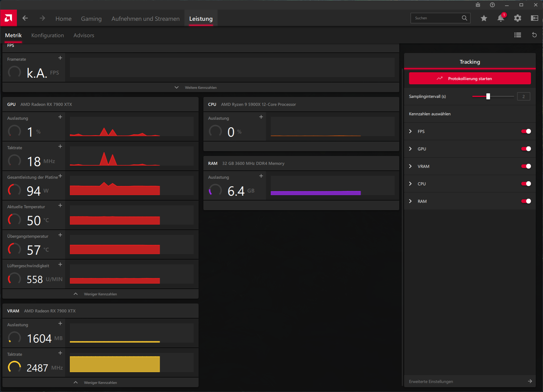
Task: Open the Home tab
Action: 64,19
